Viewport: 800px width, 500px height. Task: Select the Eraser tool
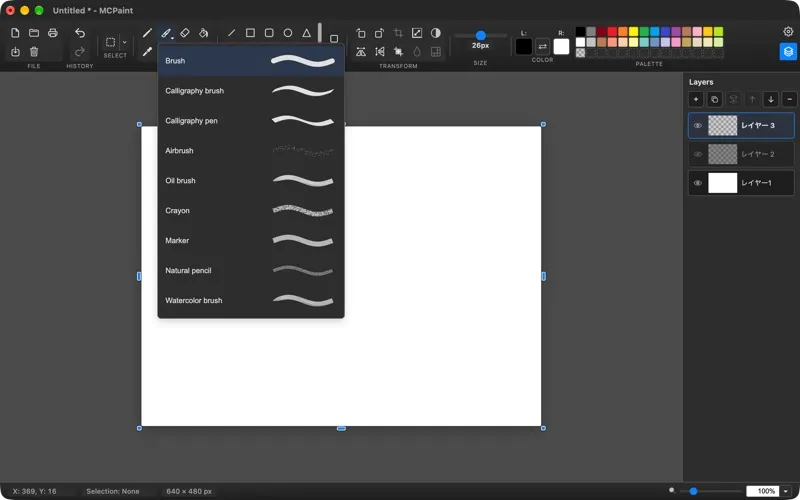(x=185, y=33)
